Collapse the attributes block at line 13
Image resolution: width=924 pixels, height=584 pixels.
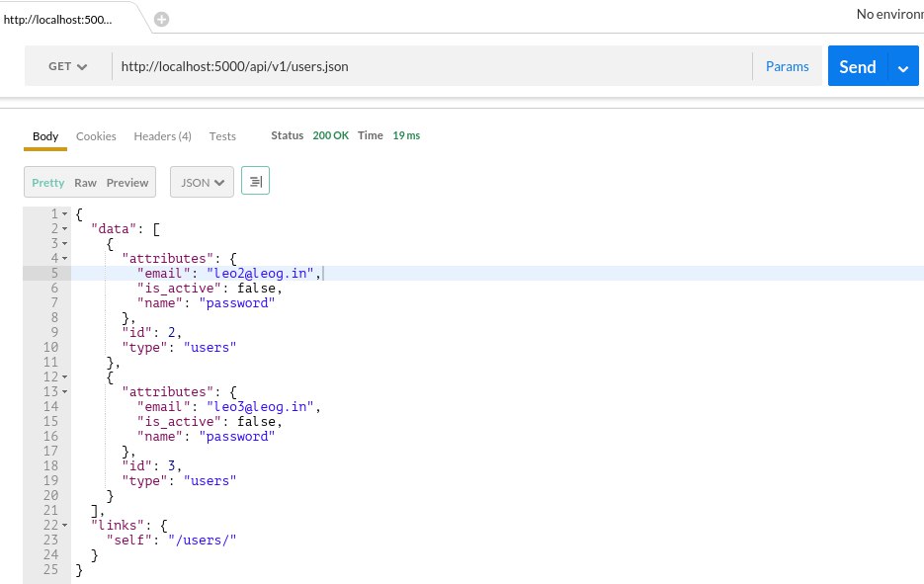click(x=65, y=392)
